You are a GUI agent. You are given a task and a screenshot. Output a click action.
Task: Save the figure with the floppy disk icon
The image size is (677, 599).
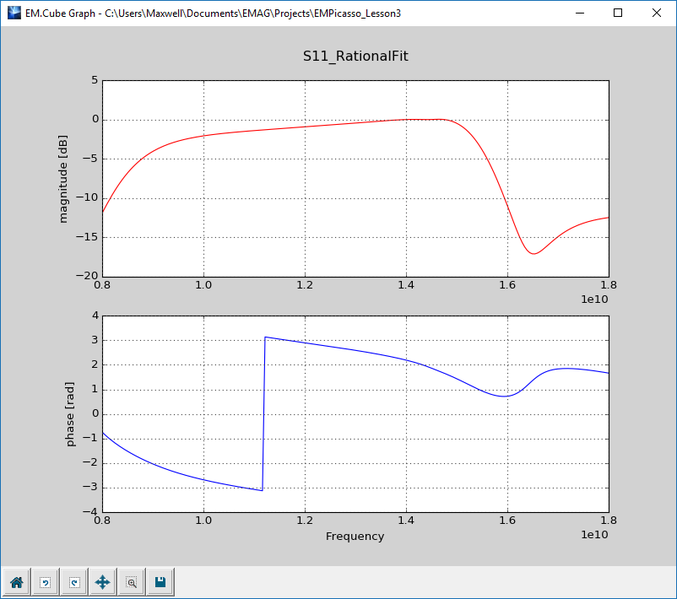[x=160, y=583]
